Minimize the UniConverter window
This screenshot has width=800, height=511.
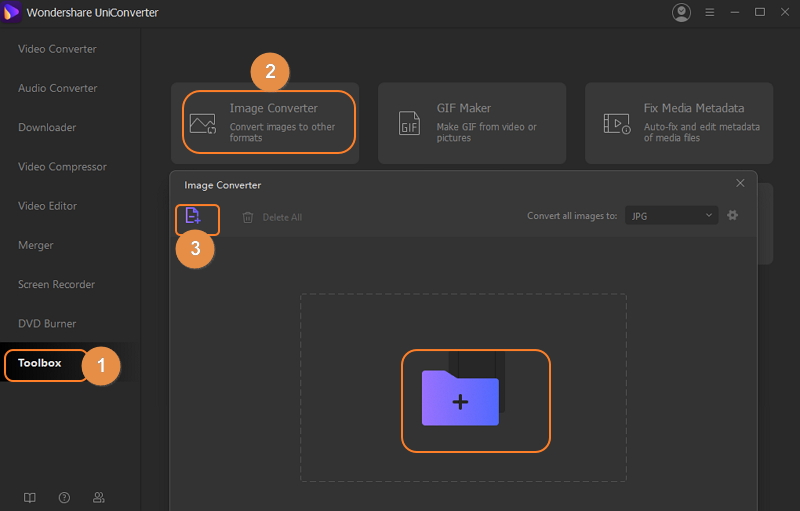[x=735, y=12]
